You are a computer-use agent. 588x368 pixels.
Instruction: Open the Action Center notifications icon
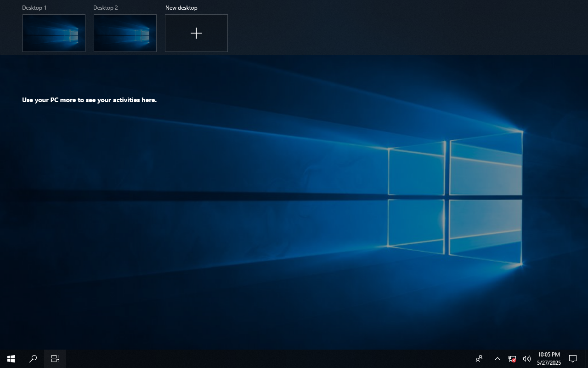[x=573, y=359]
